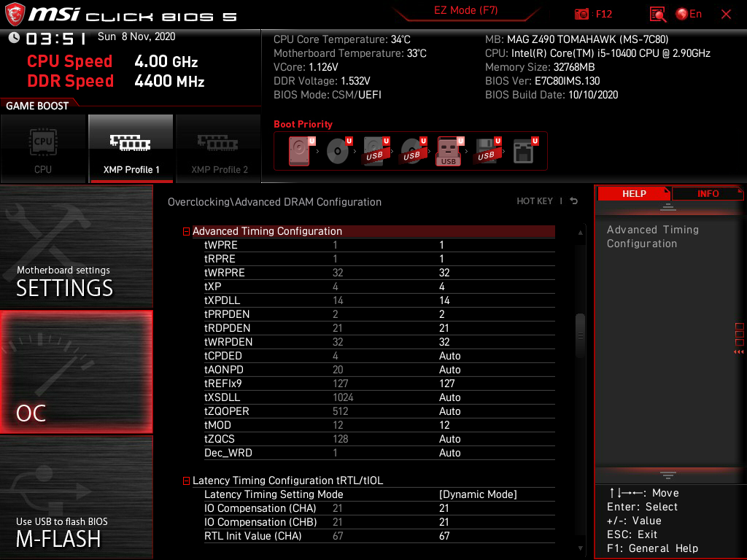
Task: Click the MSI dragon shield logo
Action: coord(15,15)
